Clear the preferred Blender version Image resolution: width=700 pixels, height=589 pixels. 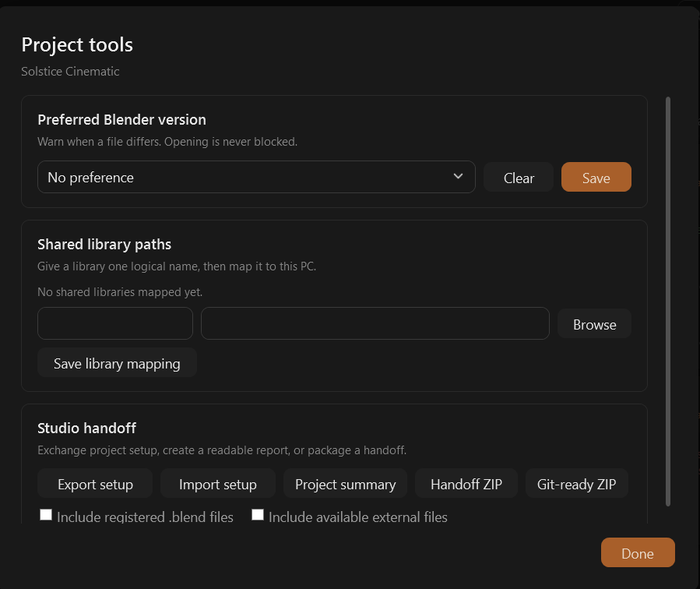click(x=519, y=178)
